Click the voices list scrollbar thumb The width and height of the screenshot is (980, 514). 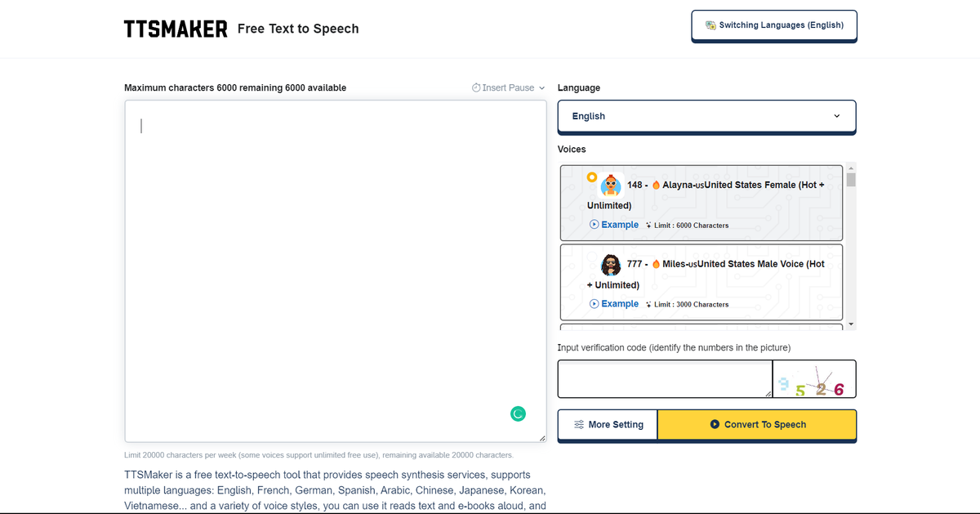(x=851, y=180)
